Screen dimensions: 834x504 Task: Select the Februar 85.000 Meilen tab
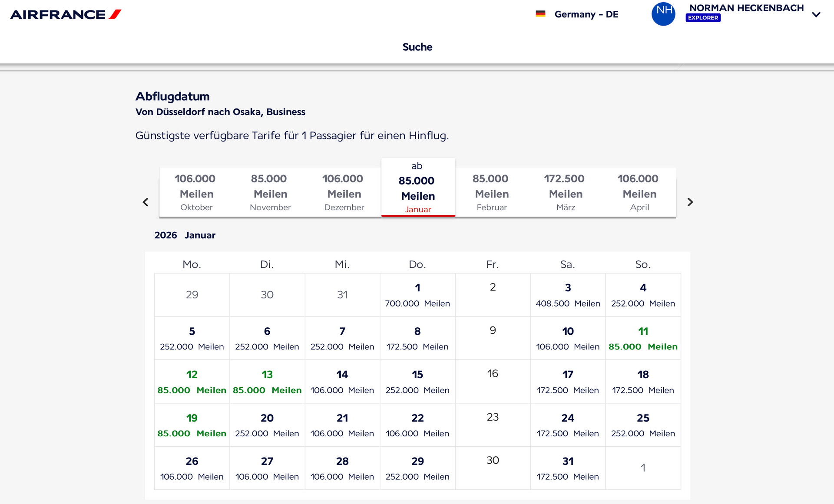pos(492,192)
